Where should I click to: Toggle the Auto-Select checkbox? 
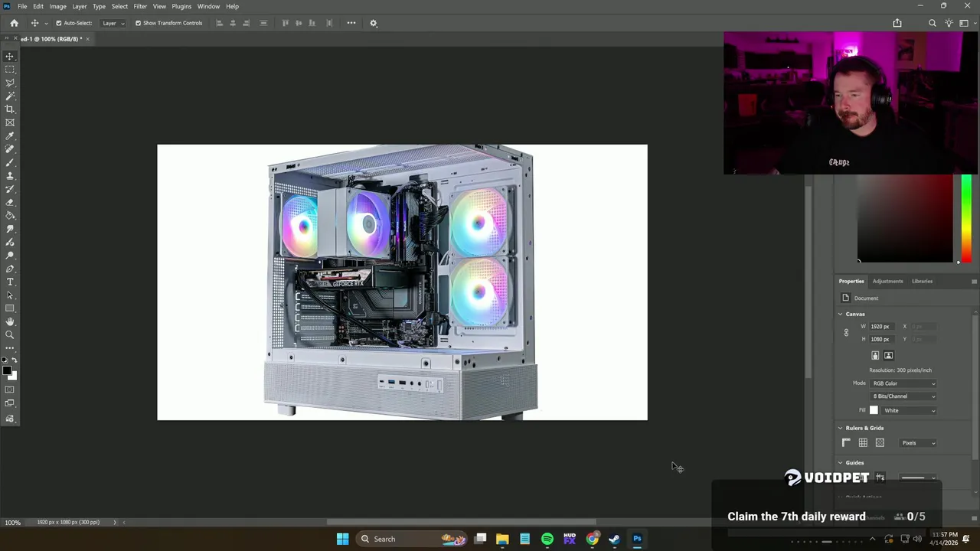pos(58,23)
